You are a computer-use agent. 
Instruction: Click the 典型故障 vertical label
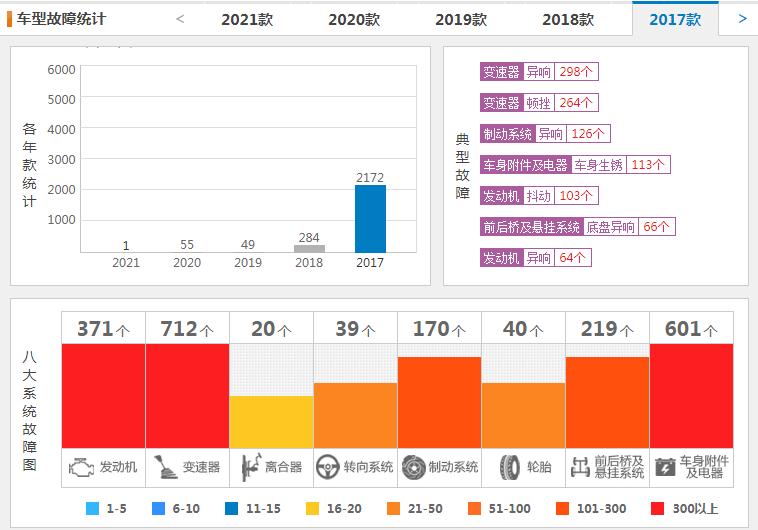click(463, 166)
